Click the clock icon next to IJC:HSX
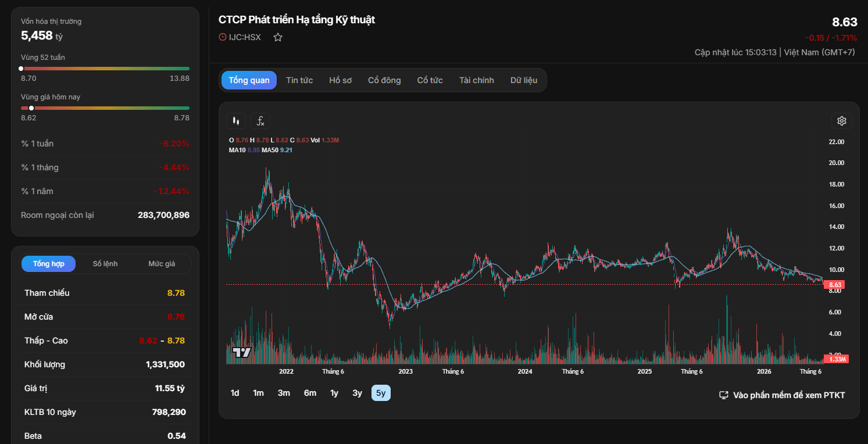868x444 pixels. pos(222,37)
